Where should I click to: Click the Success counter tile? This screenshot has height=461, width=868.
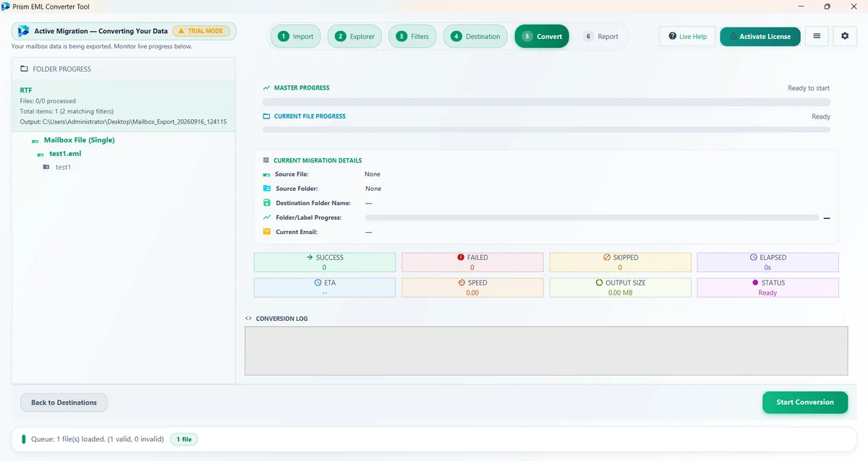pyautogui.click(x=325, y=262)
